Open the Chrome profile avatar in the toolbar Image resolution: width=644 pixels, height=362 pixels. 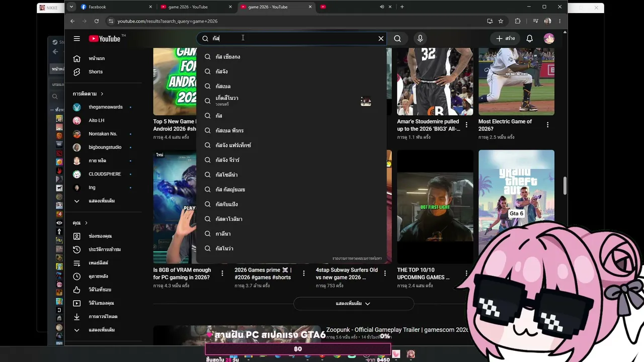[x=547, y=21]
